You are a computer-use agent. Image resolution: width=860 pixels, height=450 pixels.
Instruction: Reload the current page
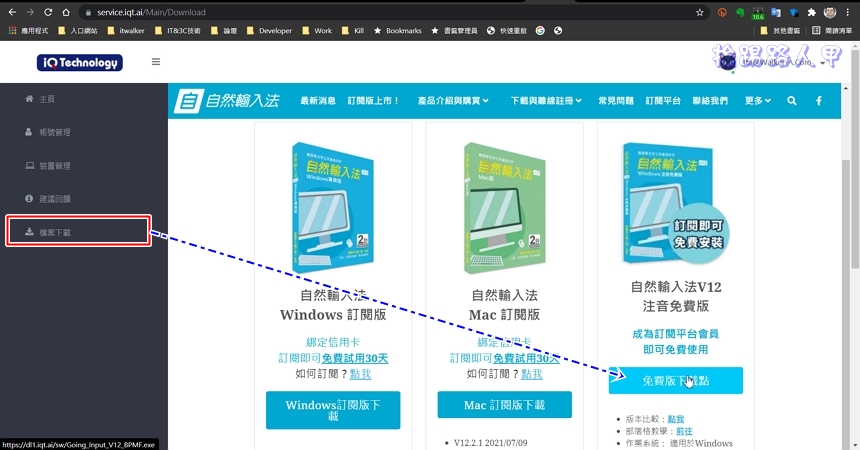48,12
